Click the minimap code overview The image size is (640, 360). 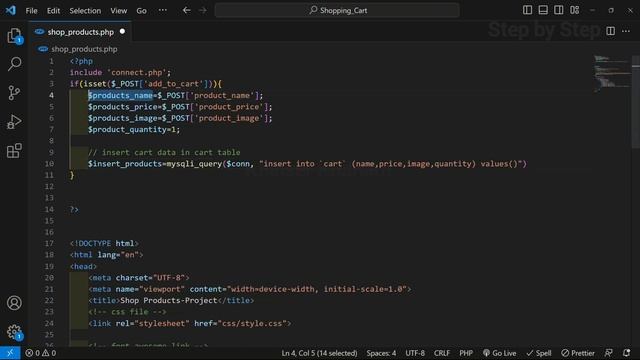point(611,73)
